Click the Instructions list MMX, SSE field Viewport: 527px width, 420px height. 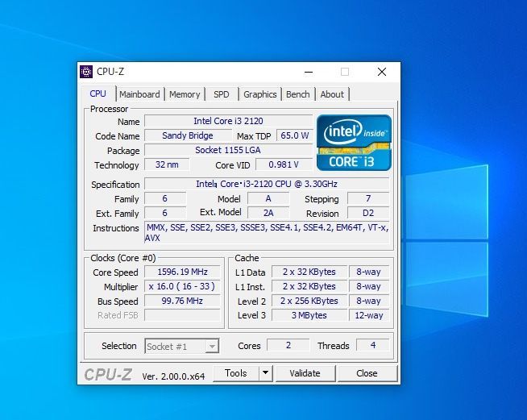point(267,233)
